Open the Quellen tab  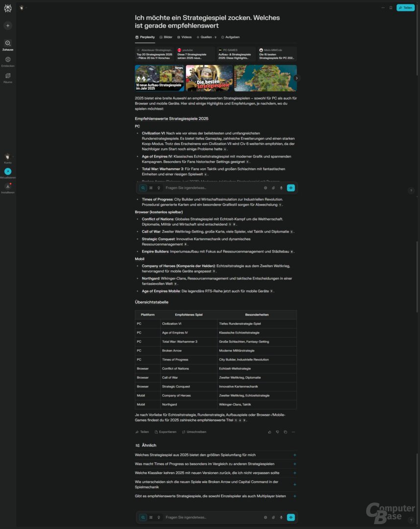click(206, 37)
